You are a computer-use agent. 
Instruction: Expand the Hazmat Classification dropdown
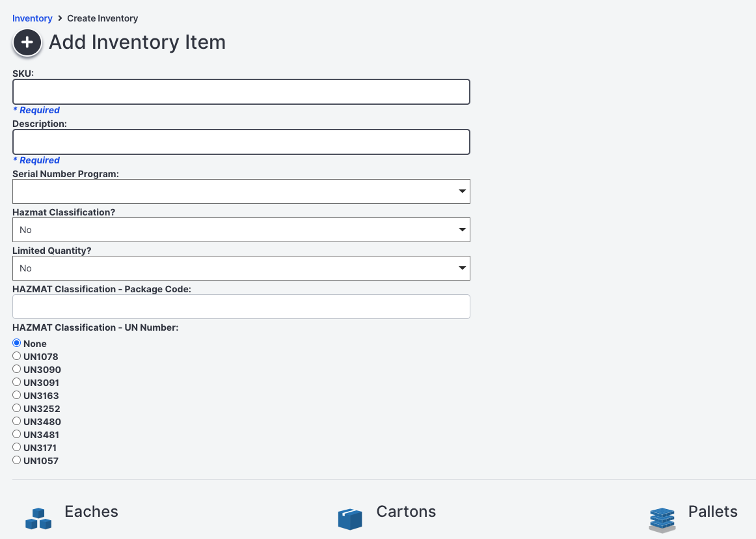[x=241, y=230]
